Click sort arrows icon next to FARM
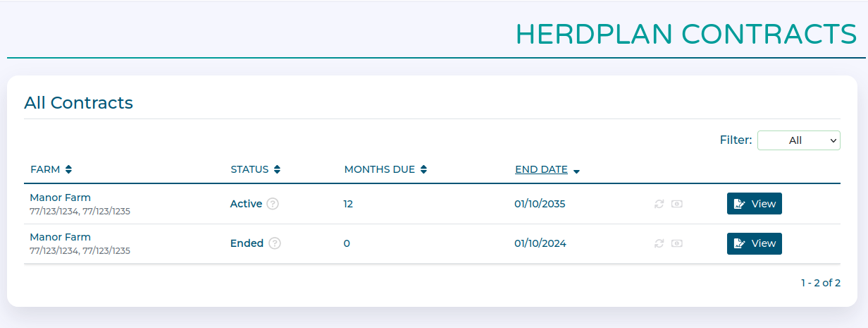 click(x=68, y=169)
